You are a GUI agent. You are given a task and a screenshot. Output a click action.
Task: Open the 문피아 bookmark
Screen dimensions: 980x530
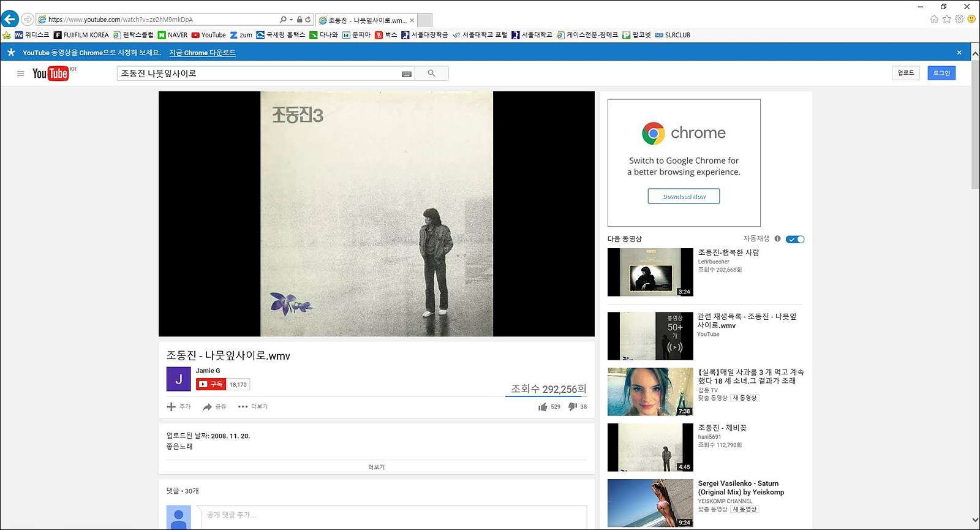coord(356,35)
